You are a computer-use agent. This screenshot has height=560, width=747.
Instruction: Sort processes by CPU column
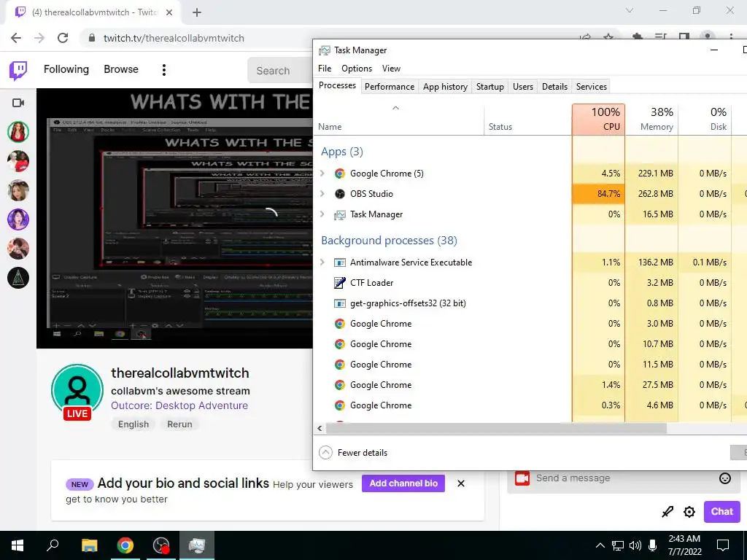[599, 119]
